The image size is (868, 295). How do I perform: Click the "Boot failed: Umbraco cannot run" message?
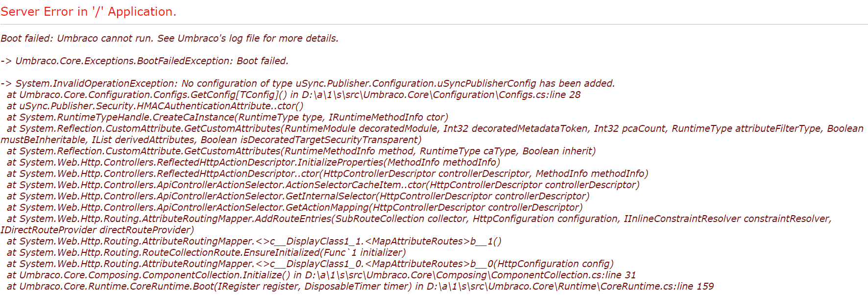pyautogui.click(x=169, y=38)
